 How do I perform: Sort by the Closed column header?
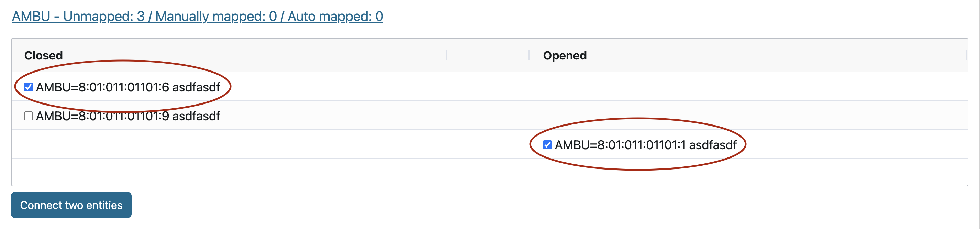click(x=43, y=56)
